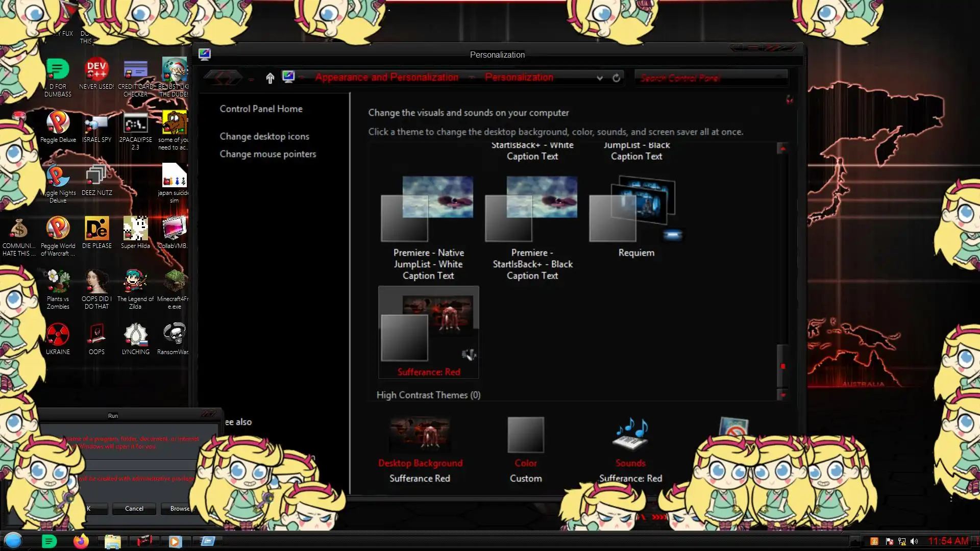980x551 pixels.
Task: Expand the address bar history dropdown
Action: coord(599,78)
